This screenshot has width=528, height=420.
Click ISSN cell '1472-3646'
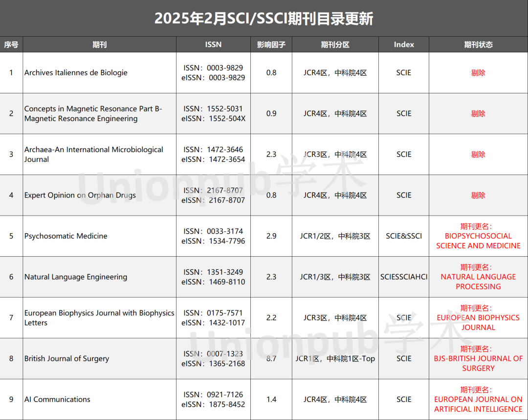[213, 154]
